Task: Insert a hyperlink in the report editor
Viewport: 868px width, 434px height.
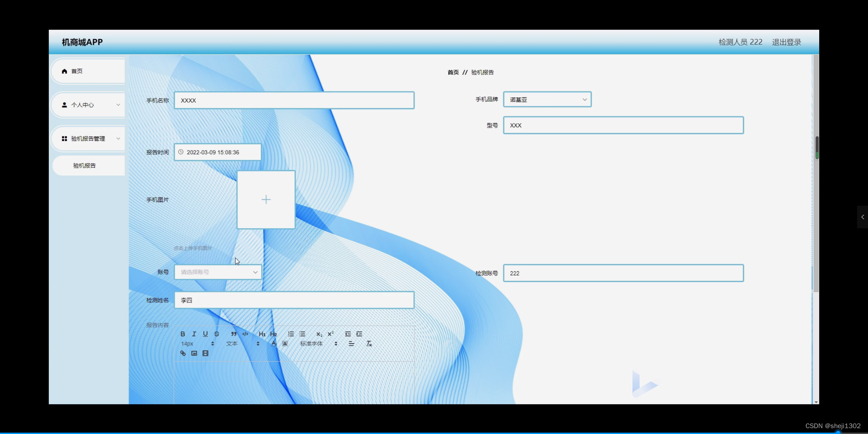Action: tap(183, 353)
